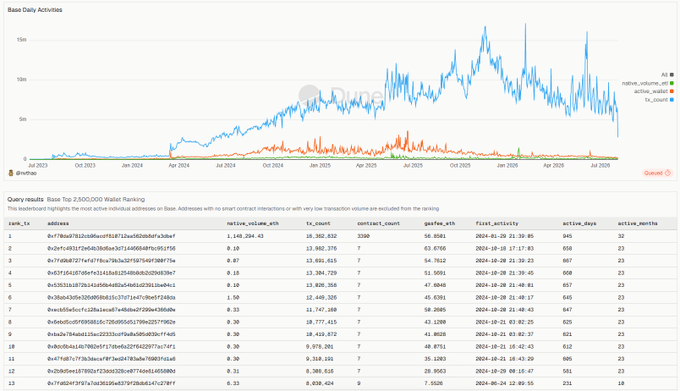The height and width of the screenshot is (391, 680).
Task: Select the rank 5 address starting 0x53531
Action: pos(111,285)
